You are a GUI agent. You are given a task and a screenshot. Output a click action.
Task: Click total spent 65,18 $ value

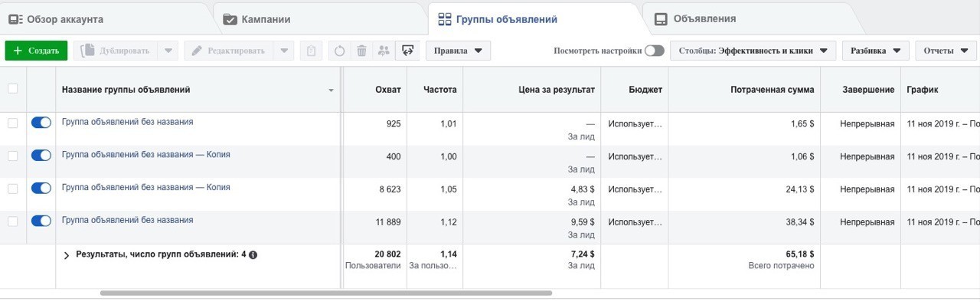(x=799, y=254)
